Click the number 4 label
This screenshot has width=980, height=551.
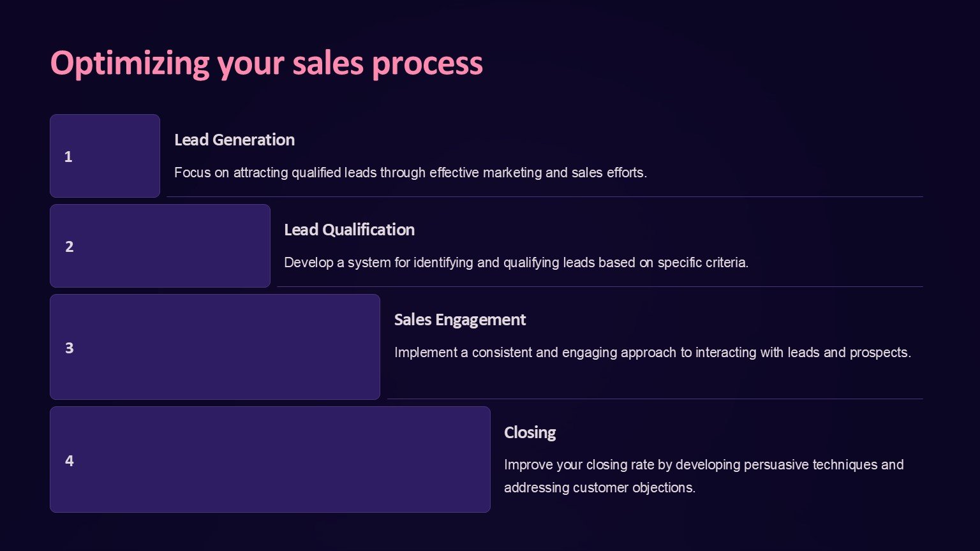tap(70, 460)
